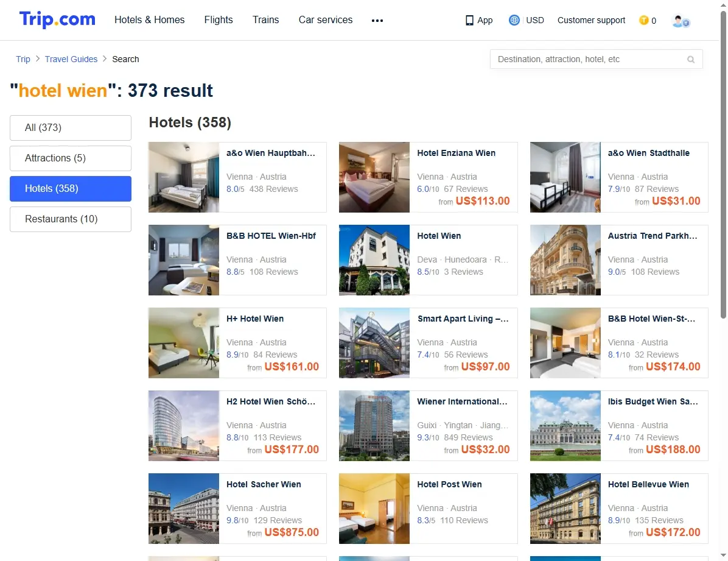The image size is (728, 561).
Task: Open Hotel Bellevue Wien thumbnail
Action: 565,509
